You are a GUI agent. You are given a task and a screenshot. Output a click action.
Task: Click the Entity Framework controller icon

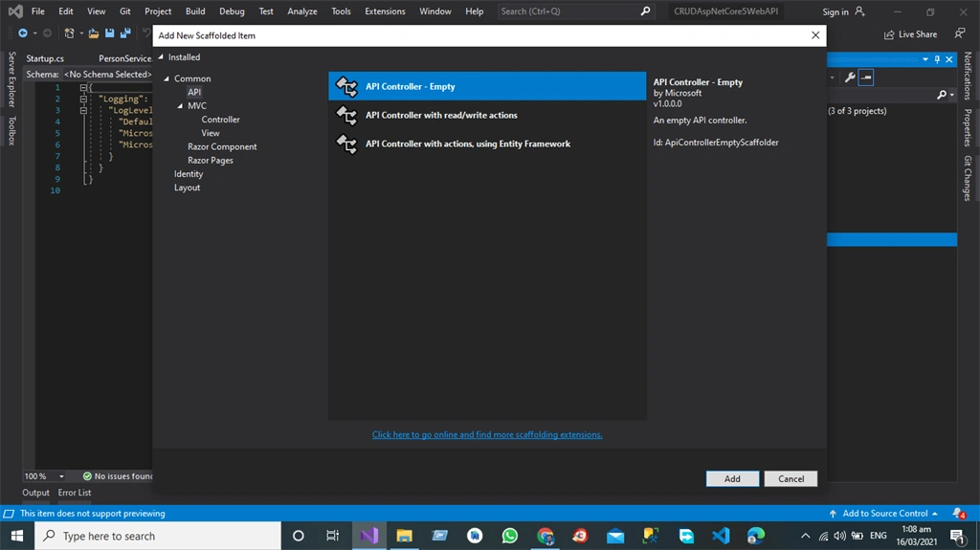pos(346,143)
